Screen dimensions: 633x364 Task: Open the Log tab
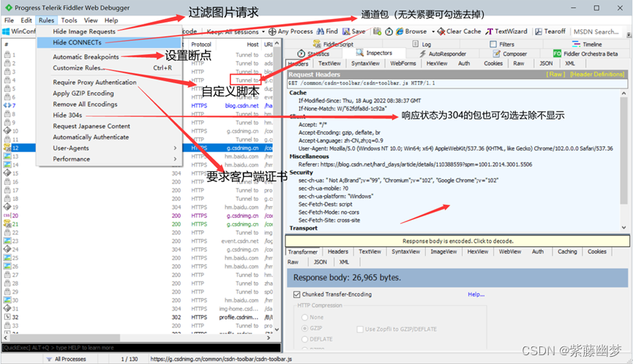[422, 45]
